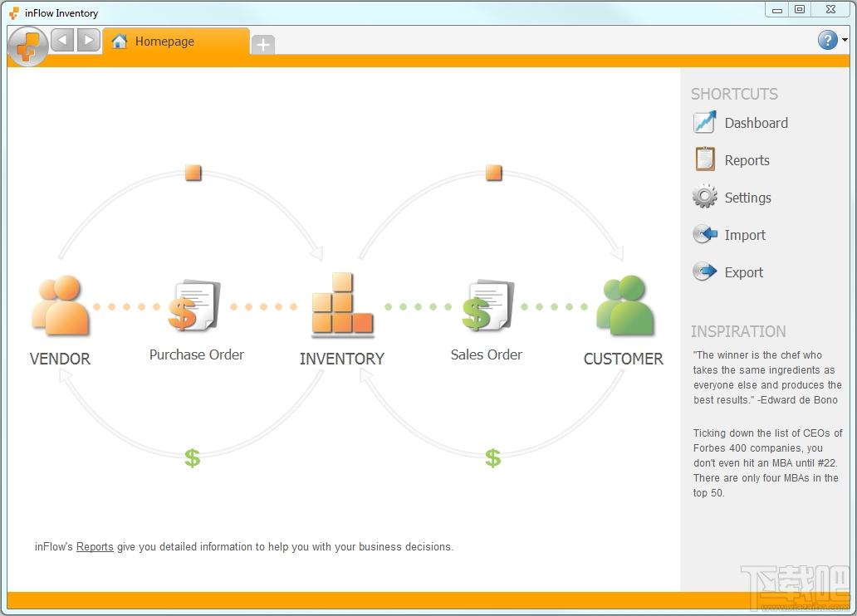Click the Purchase Order label

click(197, 354)
